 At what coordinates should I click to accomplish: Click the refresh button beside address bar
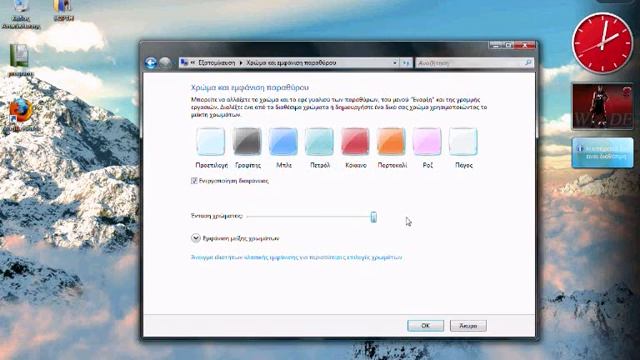(406, 63)
